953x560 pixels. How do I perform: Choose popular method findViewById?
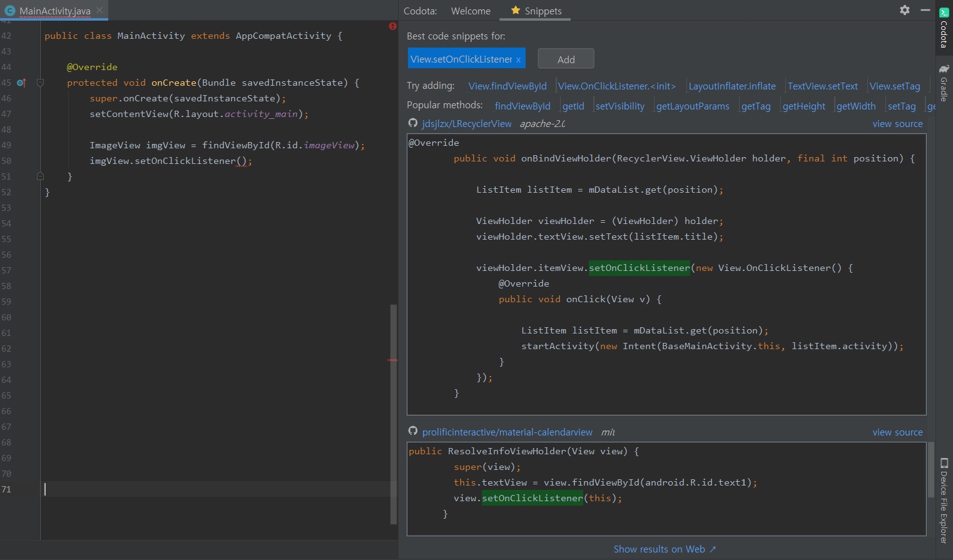coord(522,106)
